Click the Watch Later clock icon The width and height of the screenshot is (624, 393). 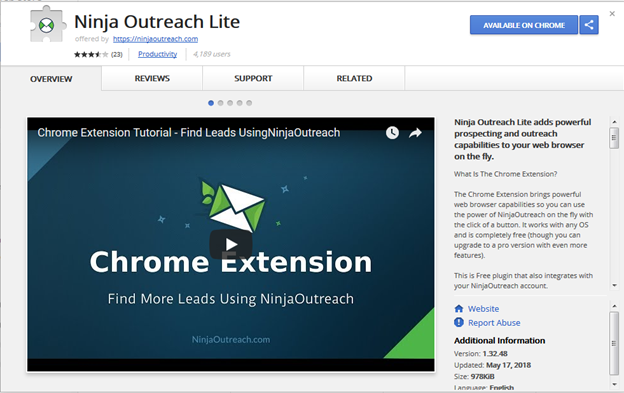[392, 133]
